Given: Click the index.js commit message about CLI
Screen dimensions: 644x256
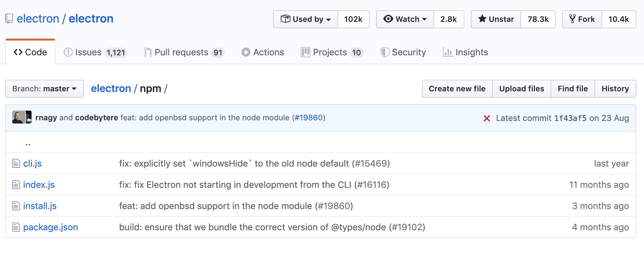Looking at the screenshot, I should pos(254,185).
